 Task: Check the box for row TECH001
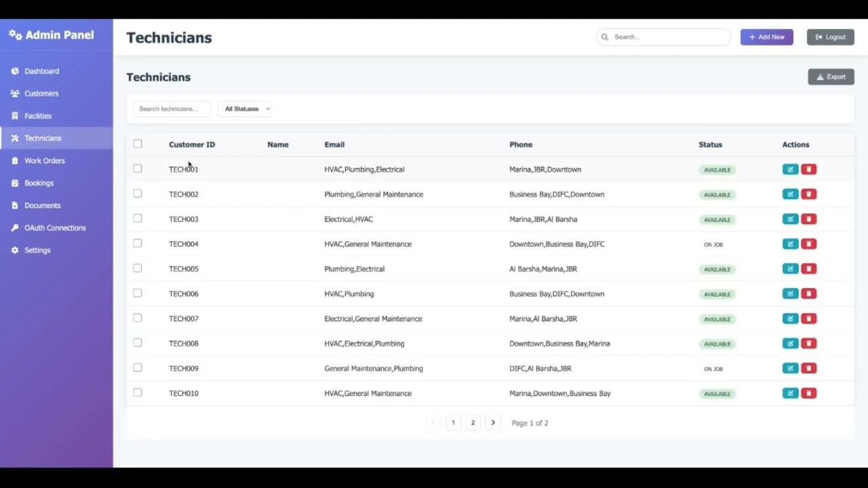coord(138,169)
